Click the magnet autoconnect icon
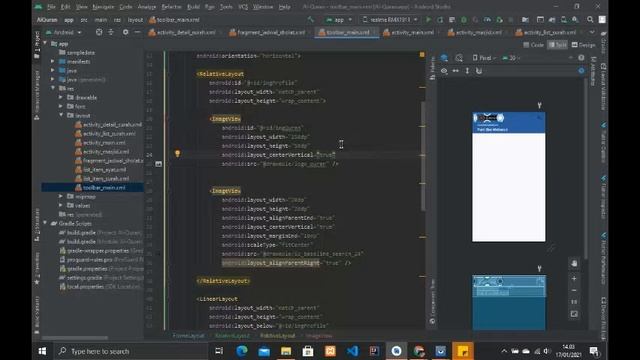 click(479, 71)
